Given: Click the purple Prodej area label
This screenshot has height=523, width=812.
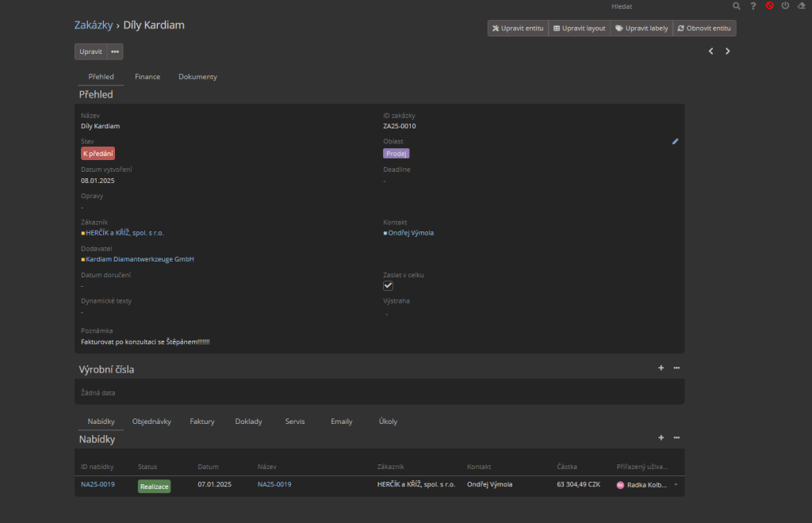Looking at the screenshot, I should tap(396, 154).
